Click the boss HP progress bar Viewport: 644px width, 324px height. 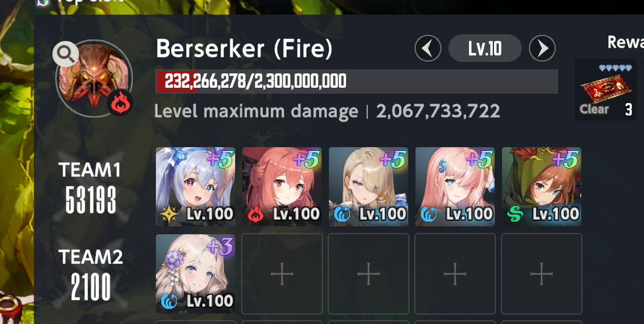click(357, 82)
